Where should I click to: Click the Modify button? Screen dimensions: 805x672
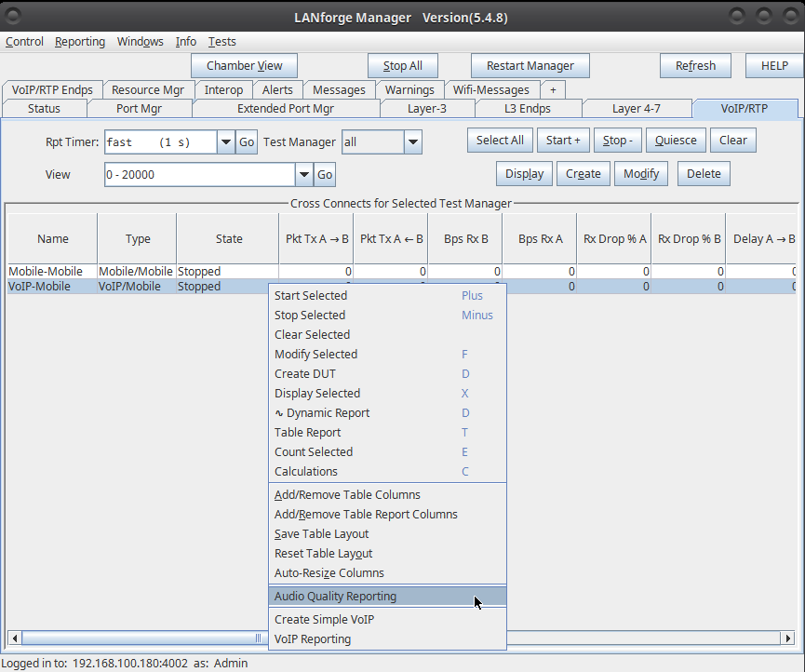(641, 173)
